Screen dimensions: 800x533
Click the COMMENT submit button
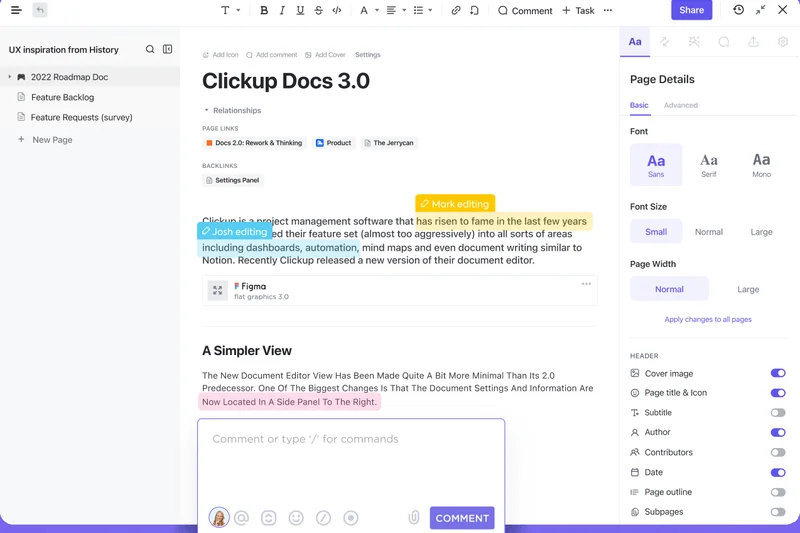(x=462, y=518)
